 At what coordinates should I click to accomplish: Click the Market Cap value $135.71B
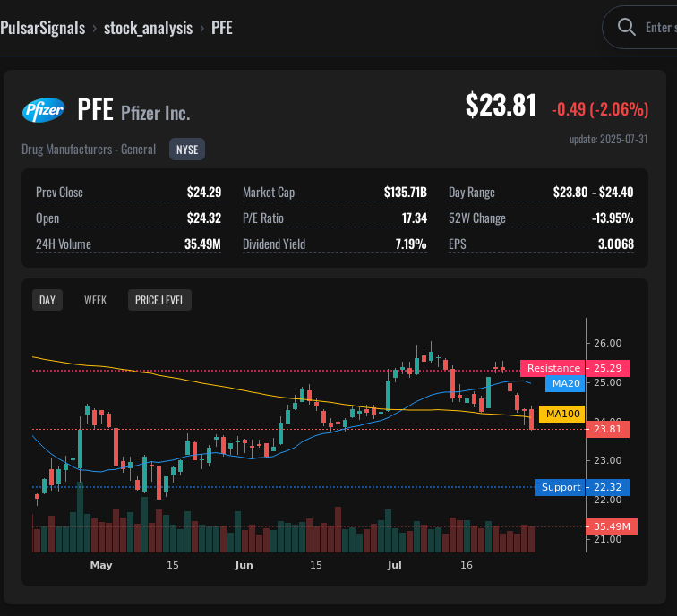406,192
